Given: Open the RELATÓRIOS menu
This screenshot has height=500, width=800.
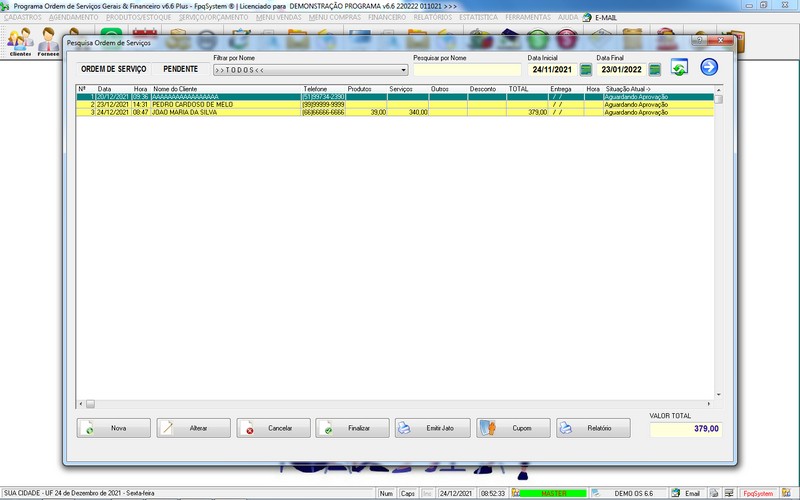Looking at the screenshot, I should [x=433, y=17].
